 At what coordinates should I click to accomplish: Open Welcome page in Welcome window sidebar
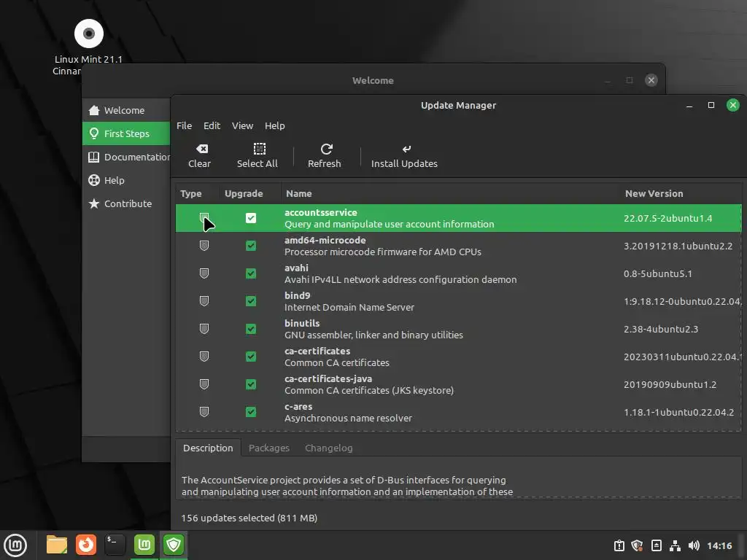pyautogui.click(x=125, y=110)
